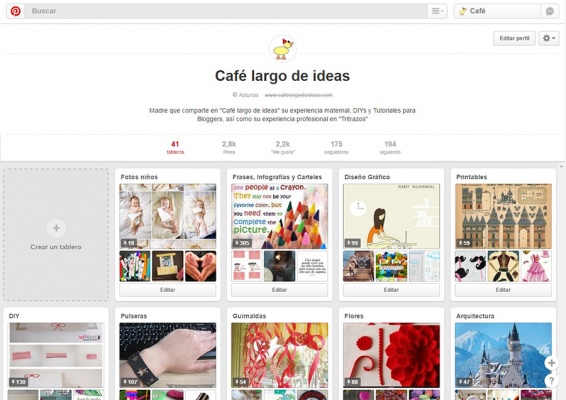Open the gear settings dropdown
566x400 pixels.
point(549,38)
